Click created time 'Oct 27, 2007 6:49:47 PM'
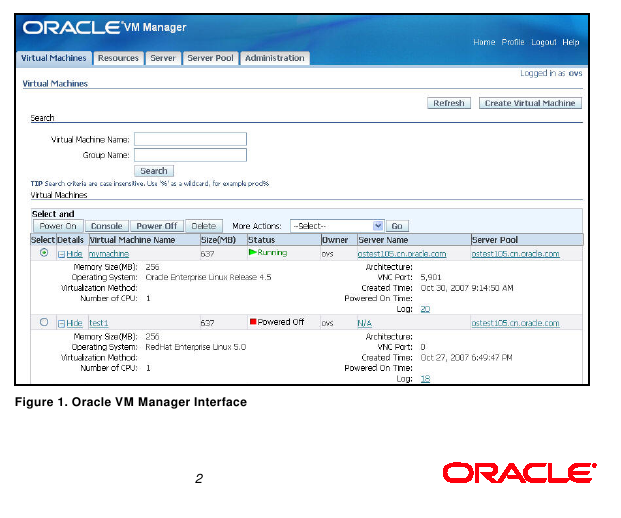Image resolution: width=621 pixels, height=518 pixels. click(466, 358)
